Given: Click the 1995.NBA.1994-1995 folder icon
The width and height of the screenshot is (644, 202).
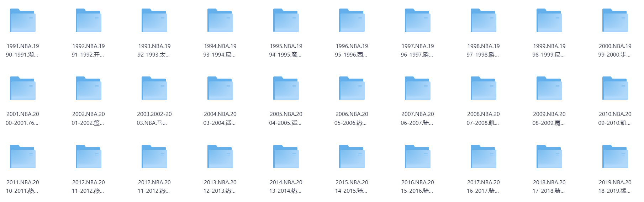Looking at the screenshot, I should [286, 21].
